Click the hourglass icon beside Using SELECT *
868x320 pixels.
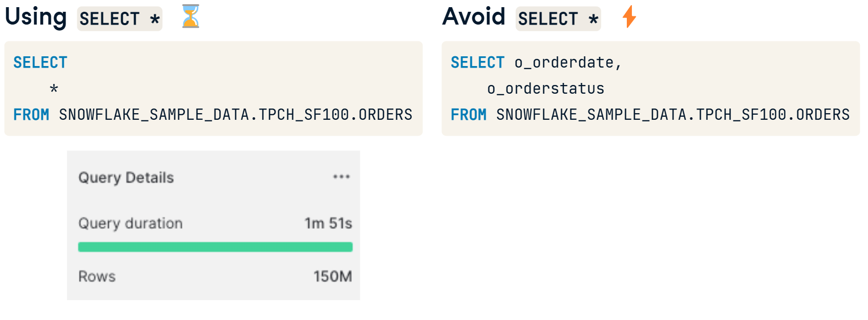pyautogui.click(x=190, y=16)
